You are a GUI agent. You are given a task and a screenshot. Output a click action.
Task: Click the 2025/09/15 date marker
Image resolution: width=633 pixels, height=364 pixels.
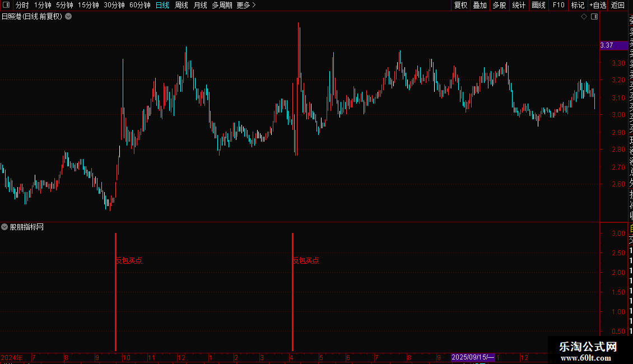473,357
